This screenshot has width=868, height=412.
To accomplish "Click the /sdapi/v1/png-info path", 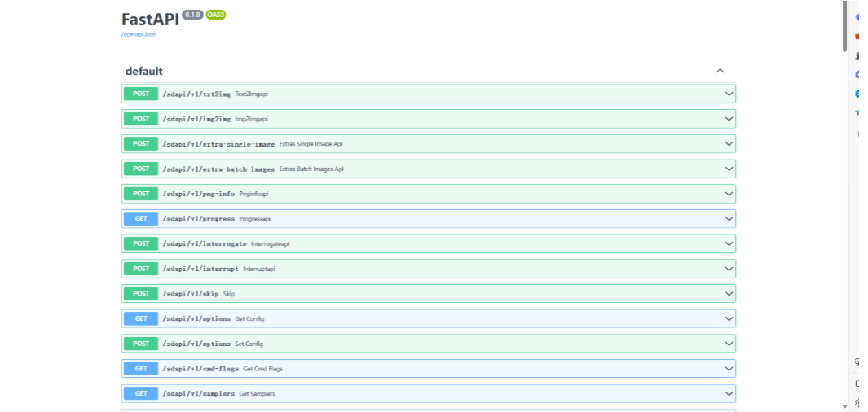I will pos(199,194).
